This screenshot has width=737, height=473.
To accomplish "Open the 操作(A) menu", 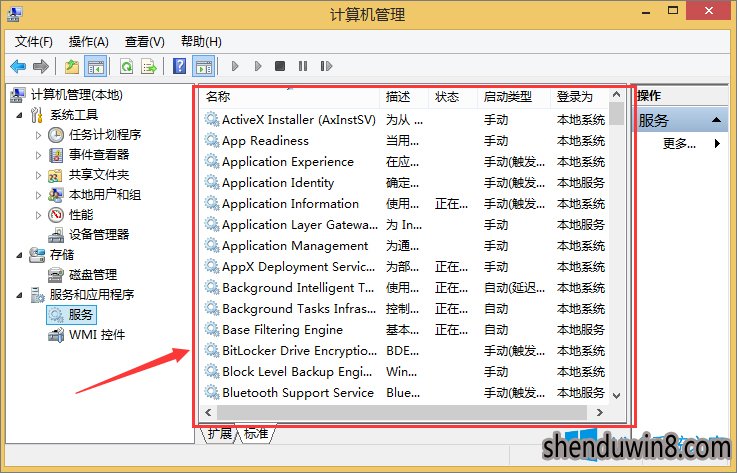I will tap(88, 42).
